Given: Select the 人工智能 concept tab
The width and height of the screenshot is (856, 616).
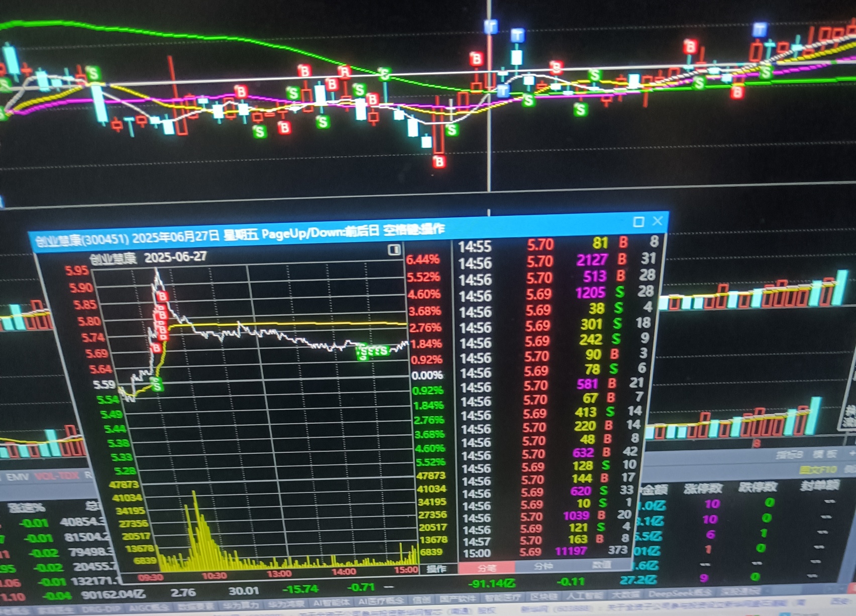Looking at the screenshot, I should [x=584, y=595].
